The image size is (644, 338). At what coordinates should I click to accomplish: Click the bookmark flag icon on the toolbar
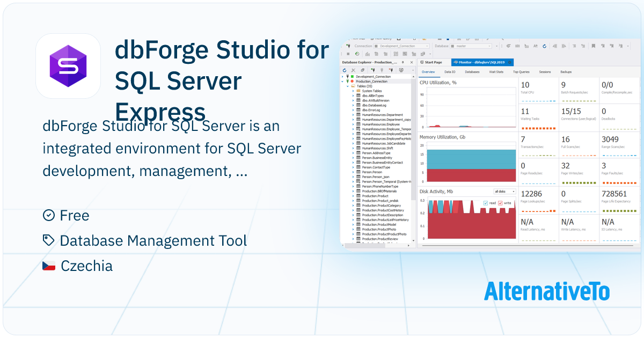pos(593,47)
